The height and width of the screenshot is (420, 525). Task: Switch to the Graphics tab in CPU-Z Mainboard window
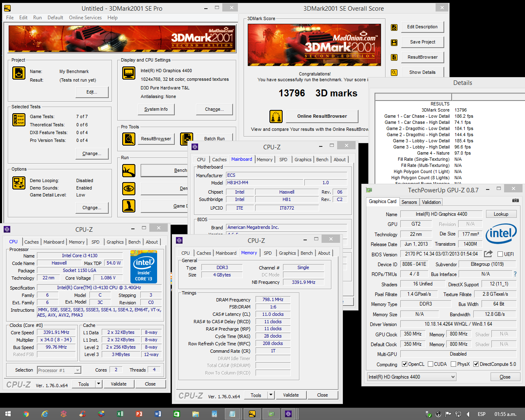(x=303, y=160)
